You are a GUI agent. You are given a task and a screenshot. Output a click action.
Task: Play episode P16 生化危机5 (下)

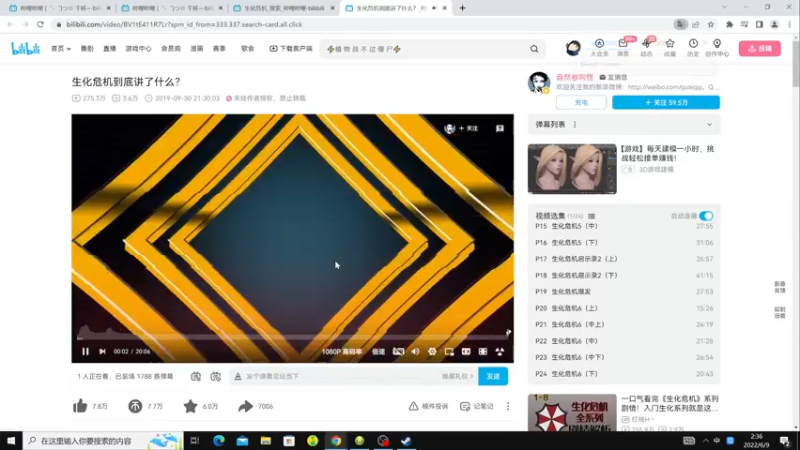(x=624, y=242)
